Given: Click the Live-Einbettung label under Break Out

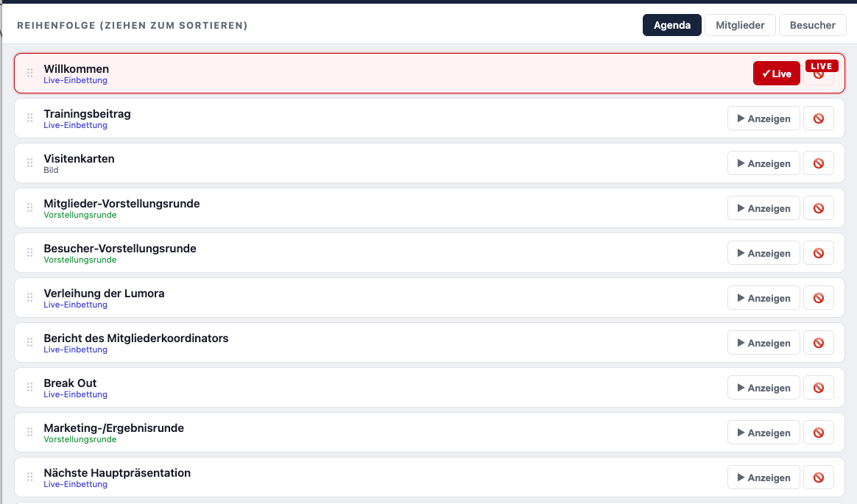Looking at the screenshot, I should (x=75, y=394).
